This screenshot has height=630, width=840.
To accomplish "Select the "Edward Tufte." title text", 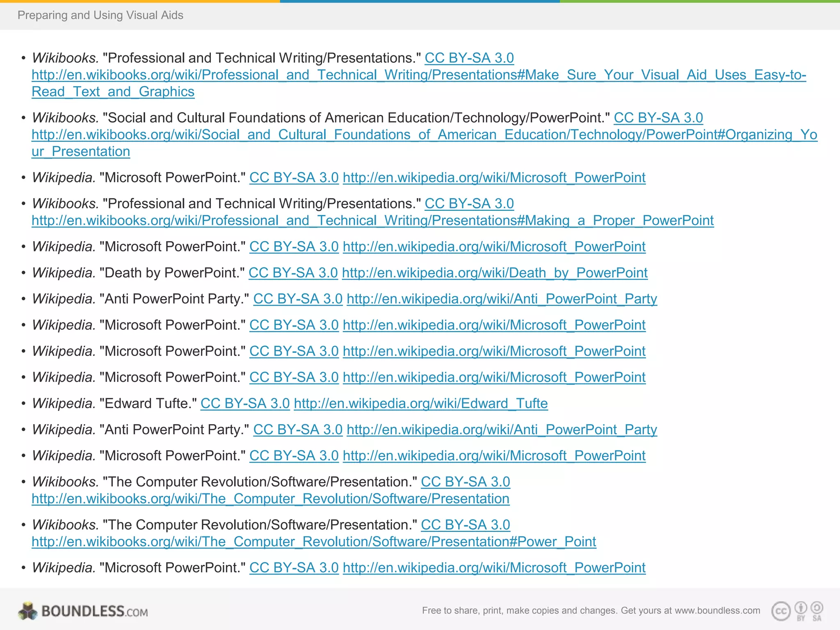I will [148, 404].
